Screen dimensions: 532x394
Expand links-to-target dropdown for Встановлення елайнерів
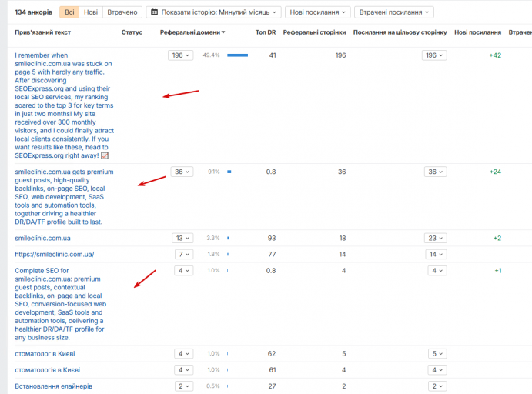click(x=437, y=386)
